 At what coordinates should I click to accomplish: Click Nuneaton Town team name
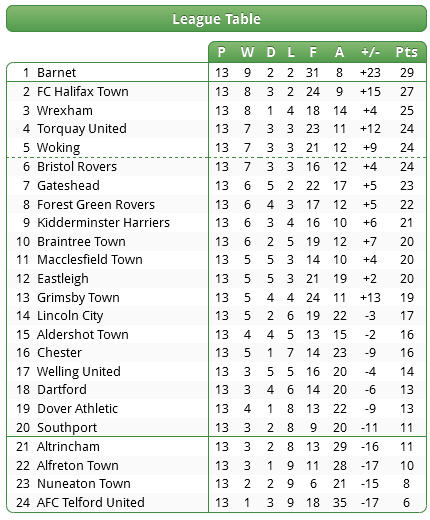[x=84, y=483]
